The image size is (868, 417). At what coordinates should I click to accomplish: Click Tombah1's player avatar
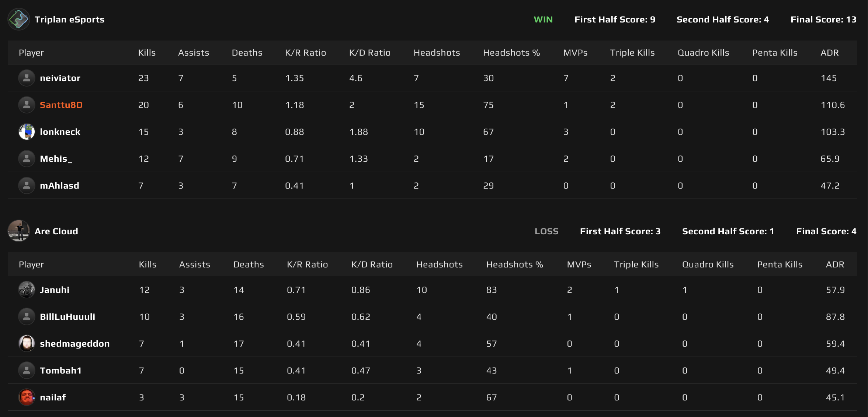27,370
